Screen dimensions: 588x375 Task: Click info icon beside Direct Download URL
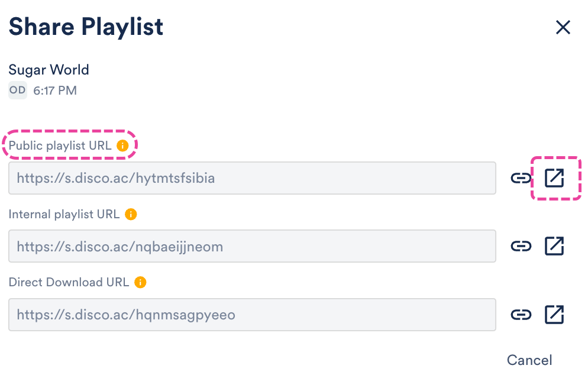tap(140, 282)
